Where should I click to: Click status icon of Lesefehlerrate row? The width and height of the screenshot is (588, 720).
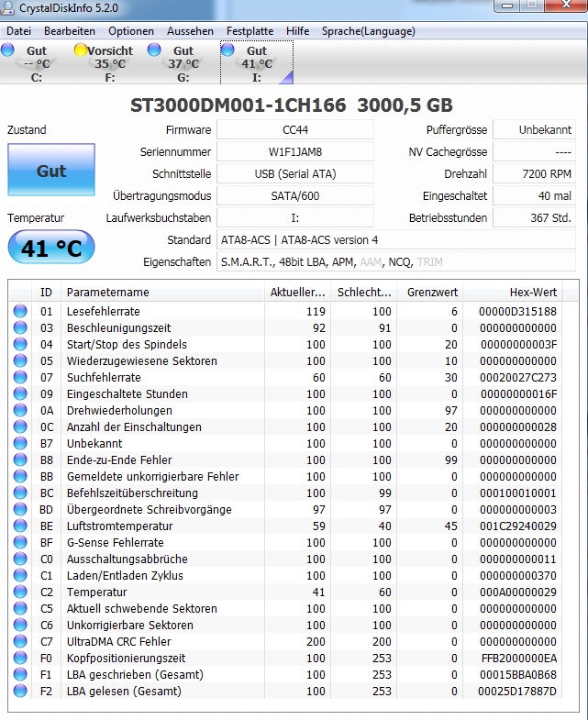click(20, 311)
